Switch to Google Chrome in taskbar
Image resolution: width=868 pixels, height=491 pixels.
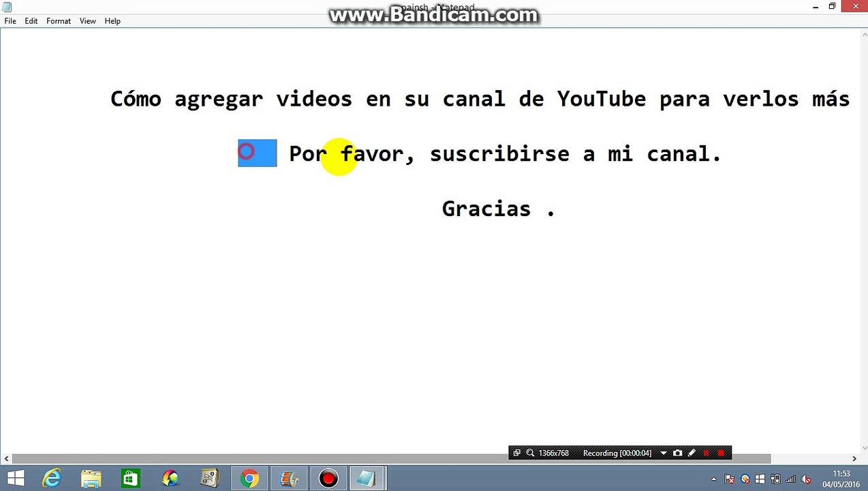249,479
